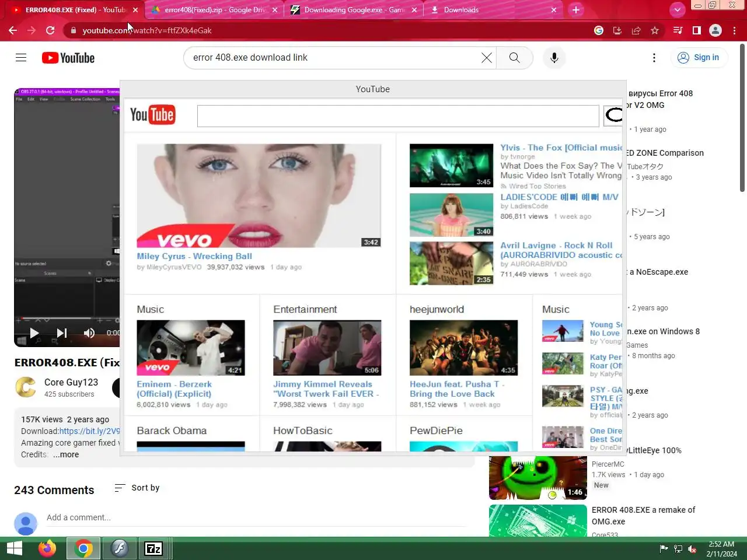The height and width of the screenshot is (560, 747).
Task: Open ERROR 408.EXE remake of OMG.exe video
Action: [x=643, y=516]
